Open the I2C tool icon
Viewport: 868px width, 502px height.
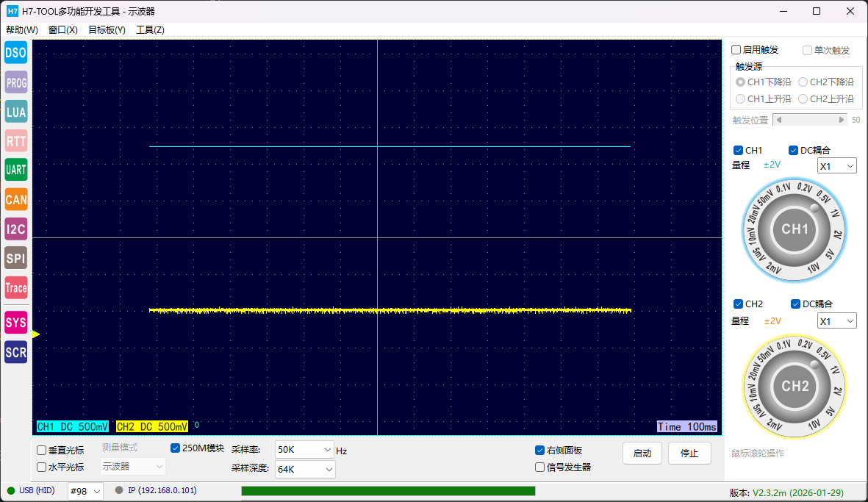[x=15, y=229]
